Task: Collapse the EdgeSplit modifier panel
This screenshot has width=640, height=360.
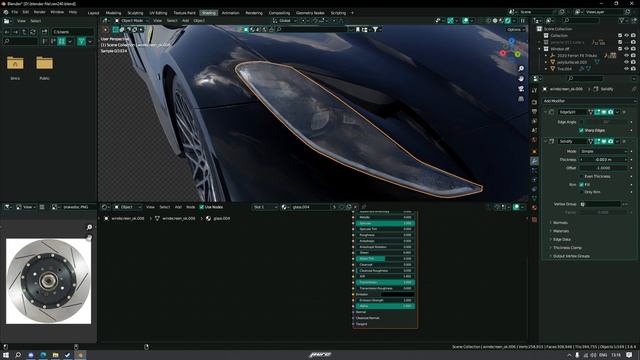Action: click(545, 112)
